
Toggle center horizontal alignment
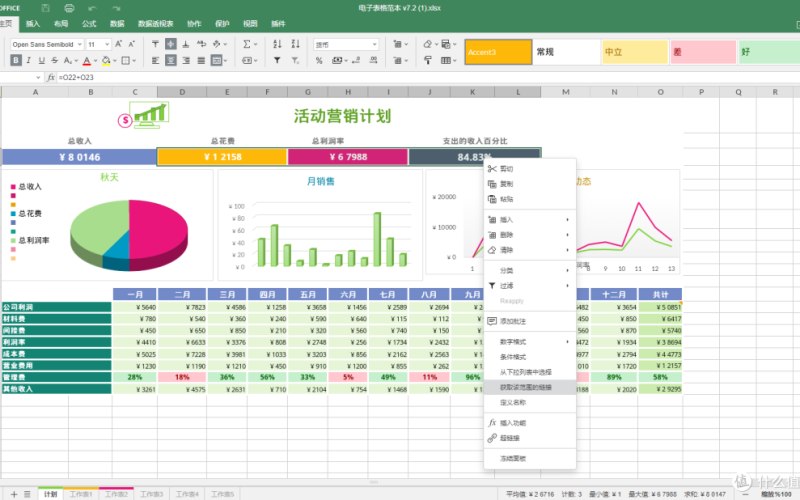[x=171, y=60]
